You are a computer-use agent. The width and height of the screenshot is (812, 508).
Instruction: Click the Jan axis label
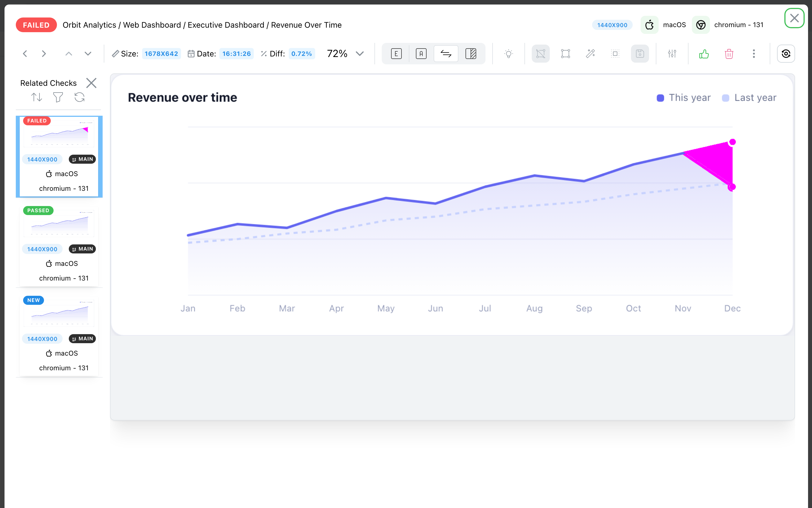[x=188, y=308]
